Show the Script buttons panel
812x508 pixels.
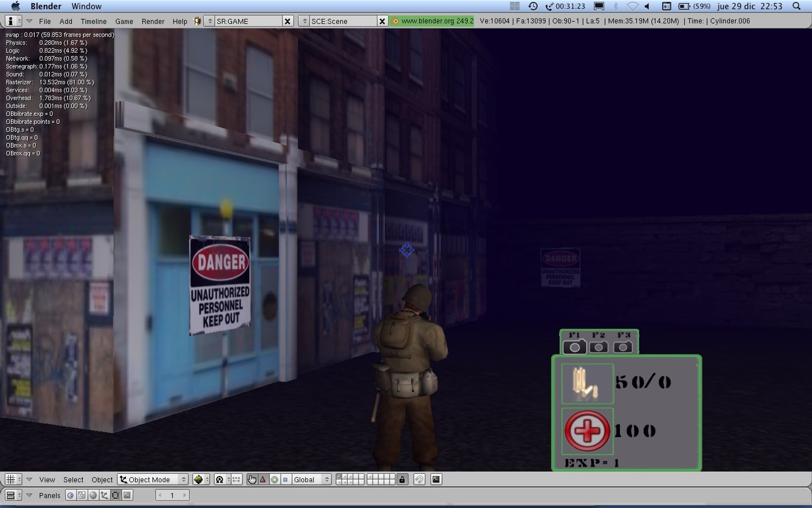82,495
